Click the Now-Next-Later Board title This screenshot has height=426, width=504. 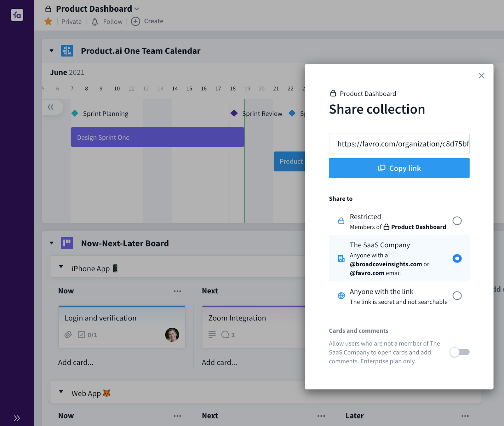click(x=125, y=243)
